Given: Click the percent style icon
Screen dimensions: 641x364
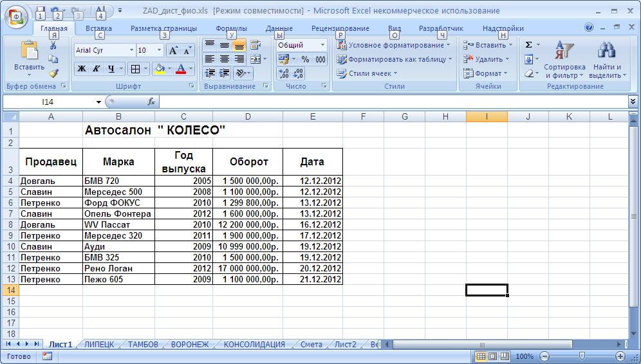Looking at the screenshot, I should (x=305, y=59).
